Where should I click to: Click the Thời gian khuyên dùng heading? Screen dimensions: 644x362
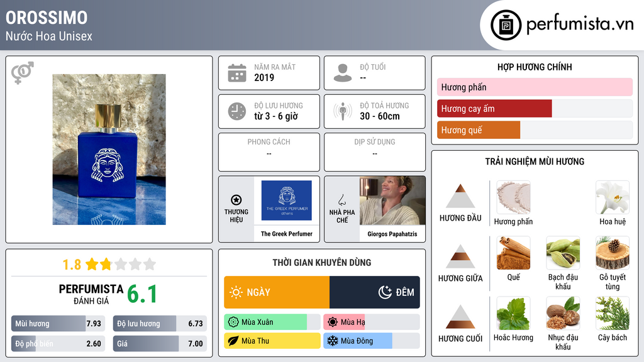(x=322, y=263)
